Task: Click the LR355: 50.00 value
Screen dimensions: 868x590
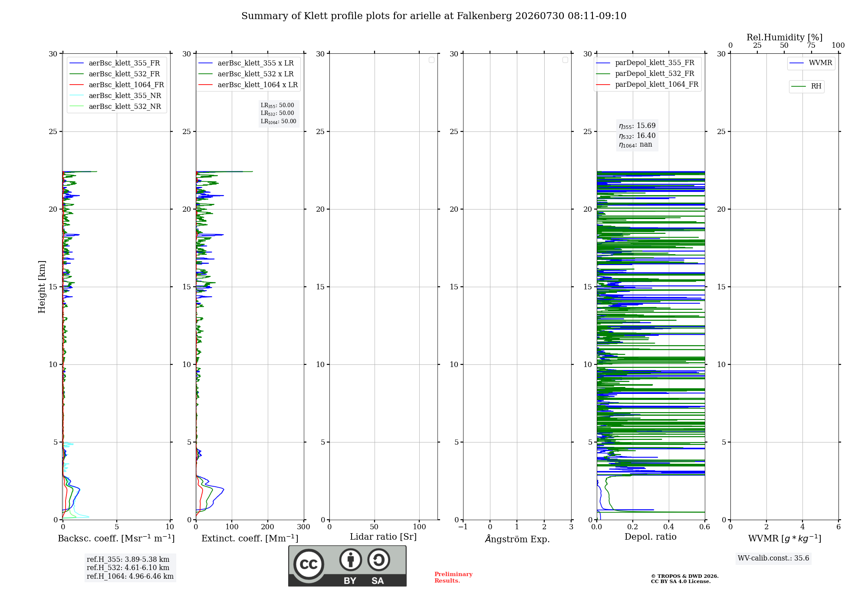Action: pos(277,105)
